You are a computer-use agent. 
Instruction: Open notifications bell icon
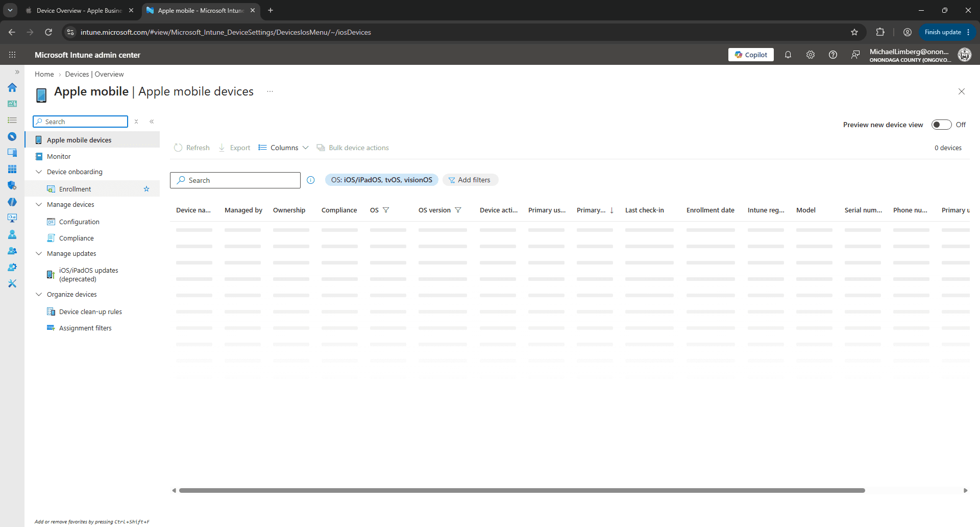pyautogui.click(x=788, y=55)
